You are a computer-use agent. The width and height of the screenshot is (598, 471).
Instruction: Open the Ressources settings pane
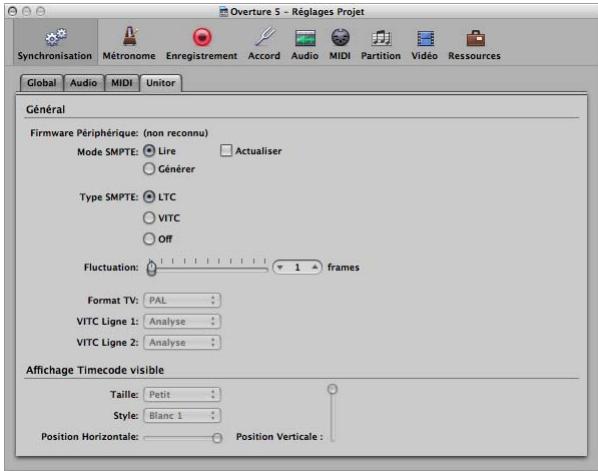[x=474, y=44]
